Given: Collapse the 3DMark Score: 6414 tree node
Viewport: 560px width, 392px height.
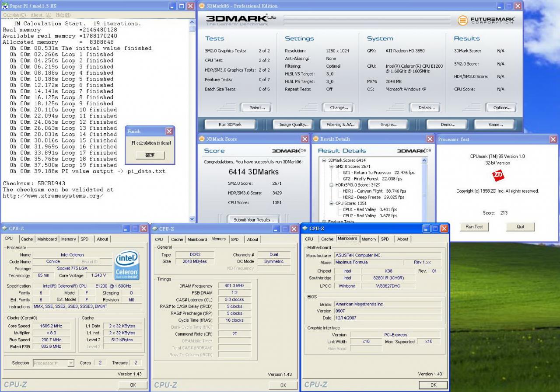Looking at the screenshot, I should tap(325, 160).
